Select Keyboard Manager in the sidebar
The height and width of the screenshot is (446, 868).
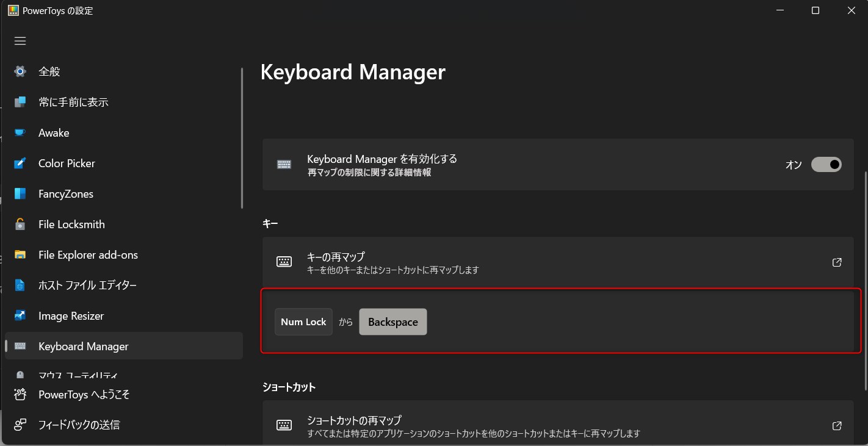124,346
